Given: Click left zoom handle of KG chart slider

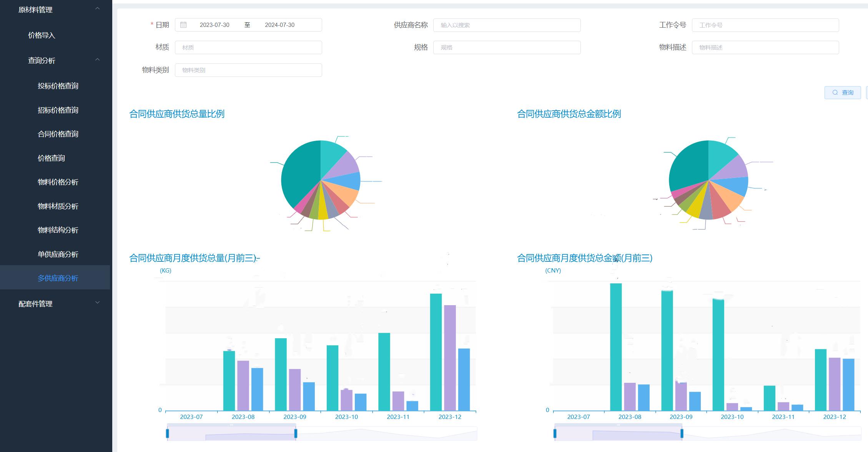Looking at the screenshot, I should click(168, 434).
